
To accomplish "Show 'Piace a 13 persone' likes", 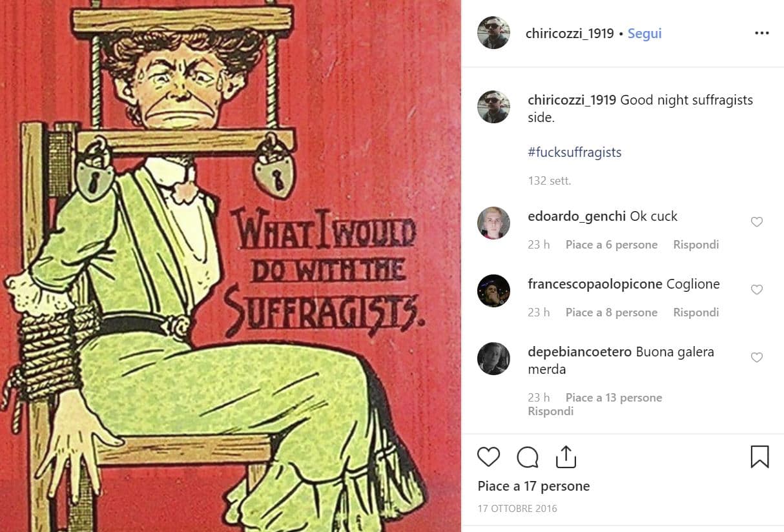I will coord(614,398).
